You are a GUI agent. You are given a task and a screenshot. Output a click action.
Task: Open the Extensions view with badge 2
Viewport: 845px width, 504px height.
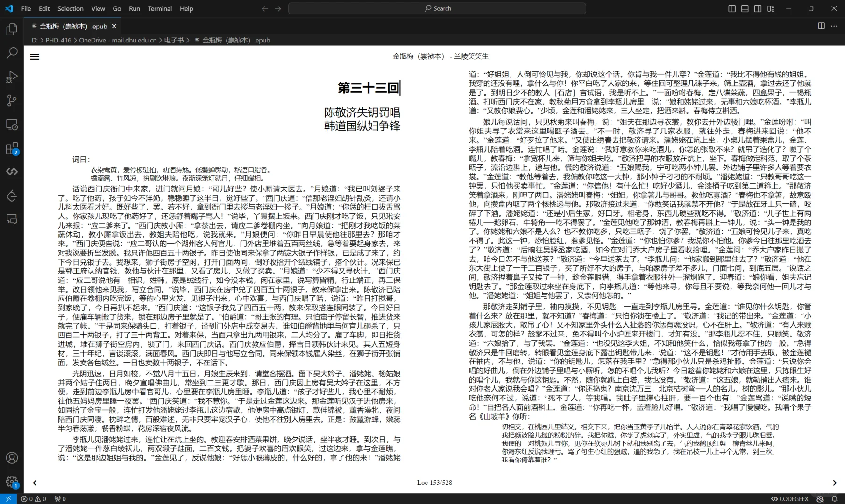click(x=12, y=148)
